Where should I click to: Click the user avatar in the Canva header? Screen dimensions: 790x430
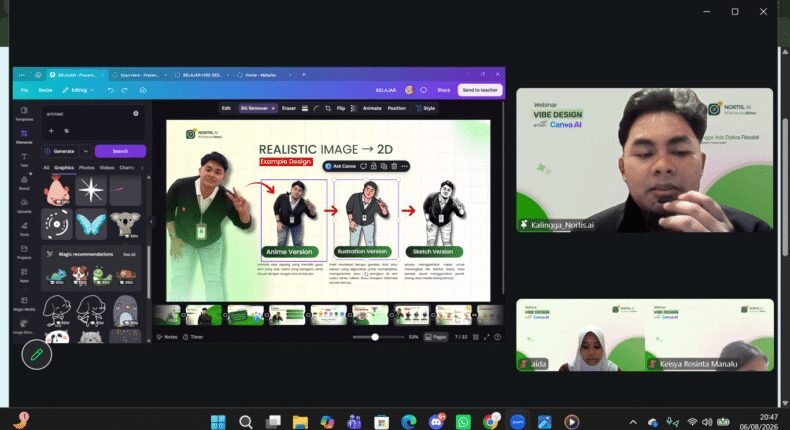pyautogui.click(x=409, y=90)
